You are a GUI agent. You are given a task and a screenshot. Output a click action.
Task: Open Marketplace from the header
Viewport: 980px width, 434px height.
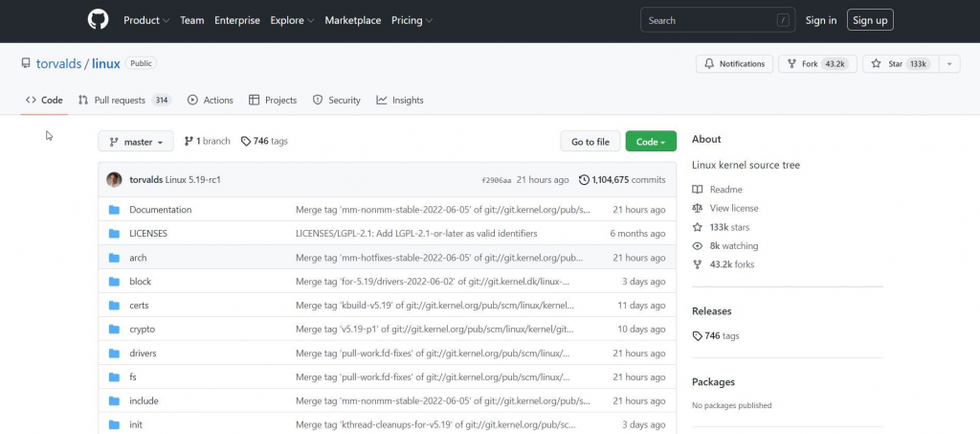[352, 20]
